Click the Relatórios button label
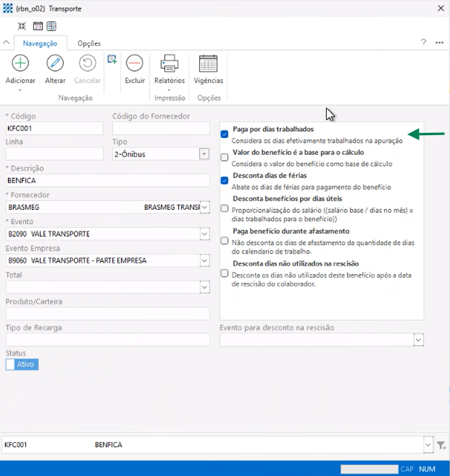 169,81
